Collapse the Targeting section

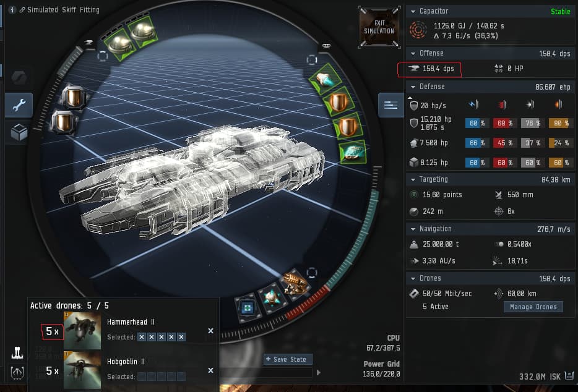pos(413,179)
